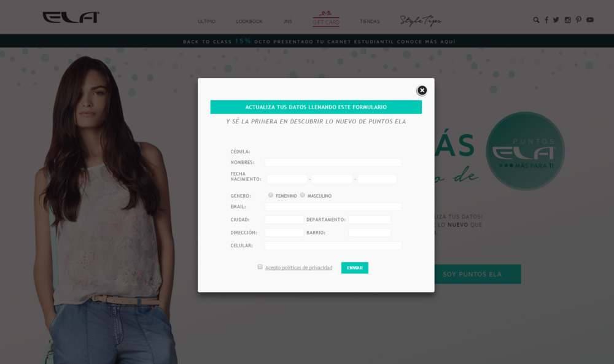The width and height of the screenshot is (614, 364).
Task: Click the Celular input field
Action: [x=333, y=246]
